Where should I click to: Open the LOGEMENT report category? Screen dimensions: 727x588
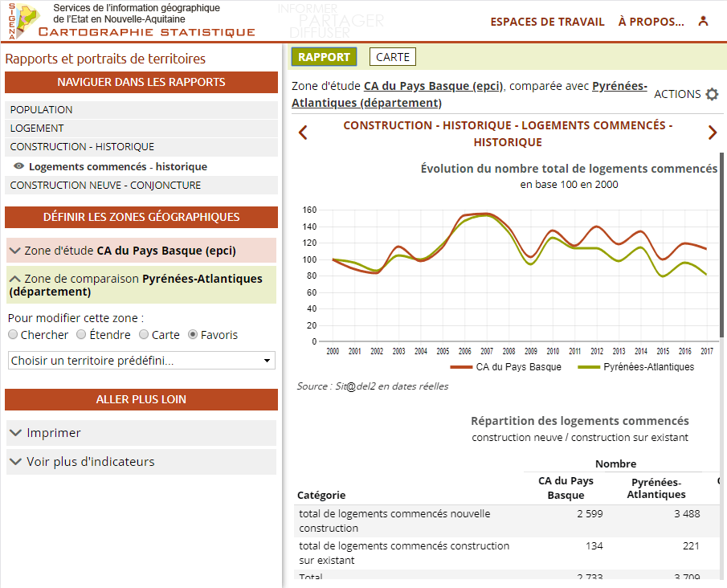point(141,129)
